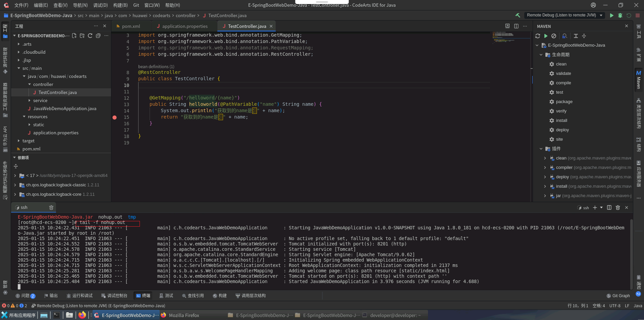Delete the ssh terminal with trash icon
Image resolution: width=644 pixels, height=320 pixels.
51,208
